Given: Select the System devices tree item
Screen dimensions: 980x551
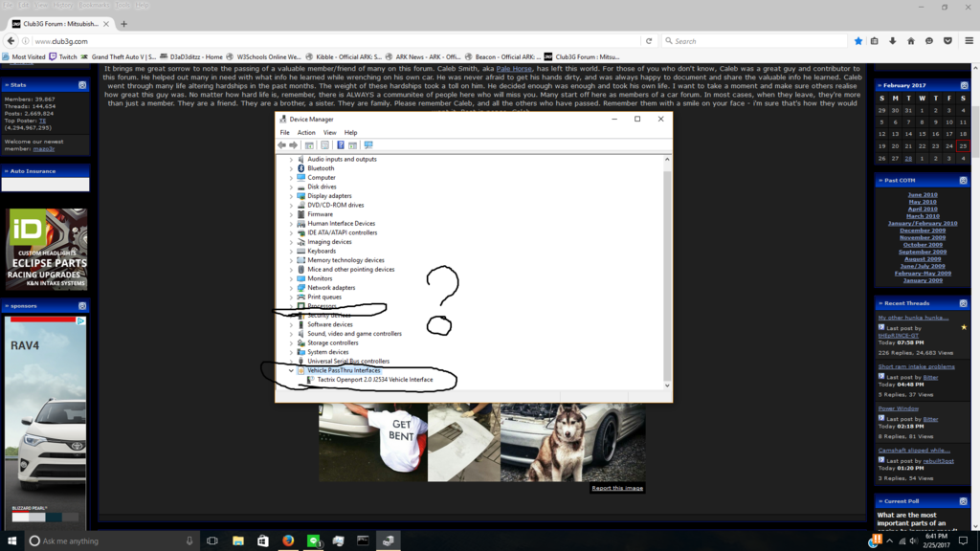Looking at the screenshot, I should click(328, 352).
